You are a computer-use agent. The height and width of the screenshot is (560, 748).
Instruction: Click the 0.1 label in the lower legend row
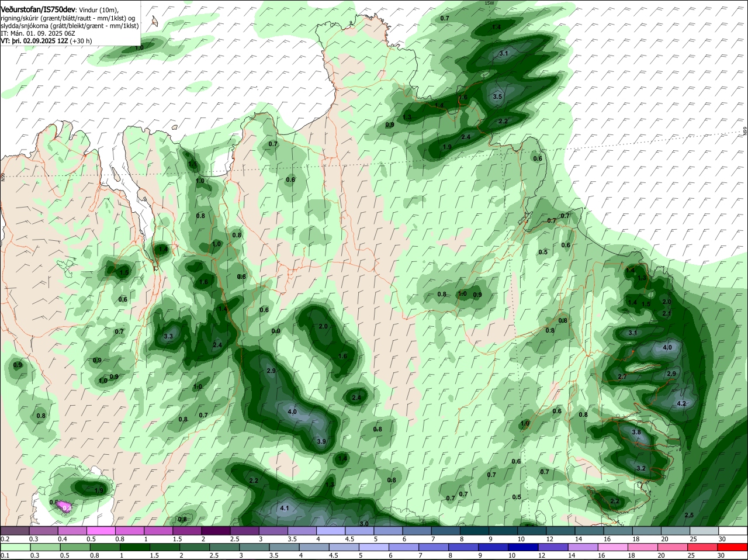tap(4, 555)
